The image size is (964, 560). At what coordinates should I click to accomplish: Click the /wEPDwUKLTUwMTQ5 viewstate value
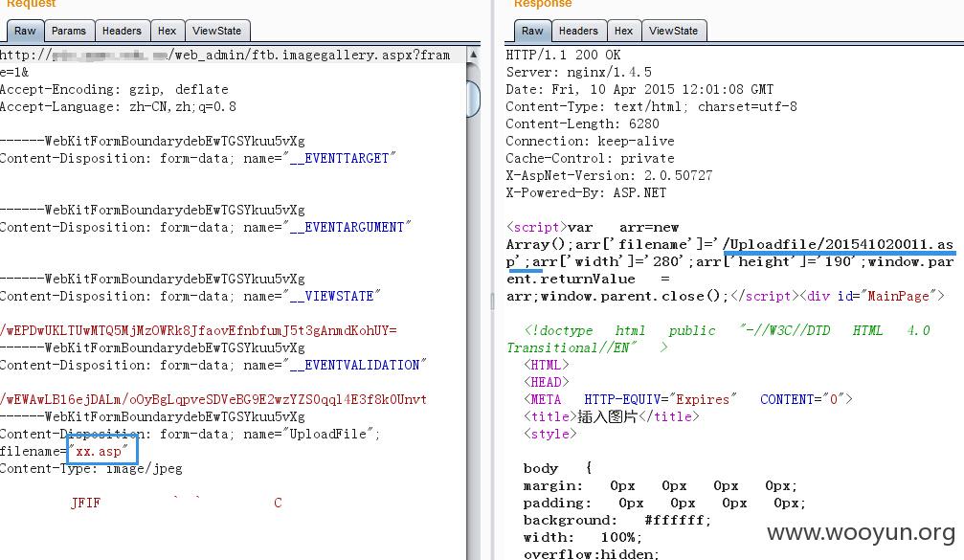pyautogui.click(x=198, y=330)
